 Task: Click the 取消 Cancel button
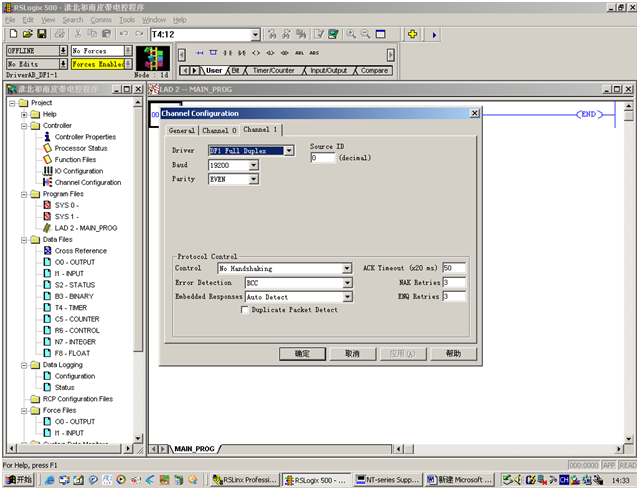(x=352, y=354)
